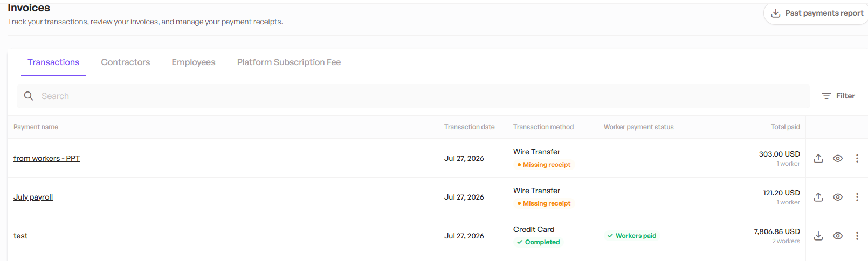Switch to the Contractors tab
This screenshot has width=868, height=261.
pos(126,62)
